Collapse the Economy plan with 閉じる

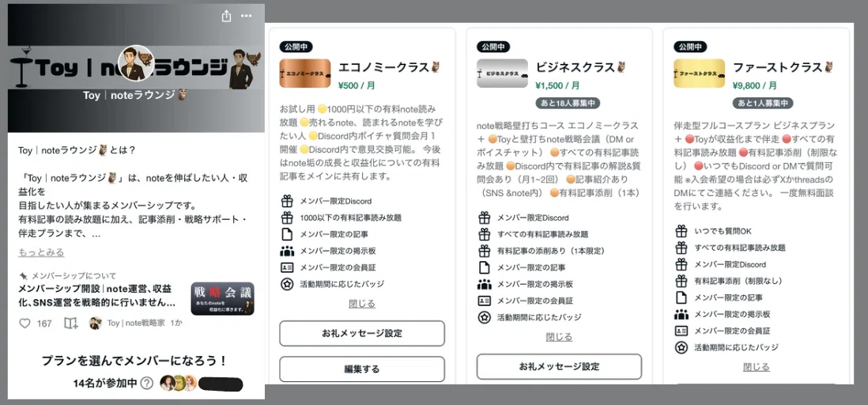click(362, 304)
